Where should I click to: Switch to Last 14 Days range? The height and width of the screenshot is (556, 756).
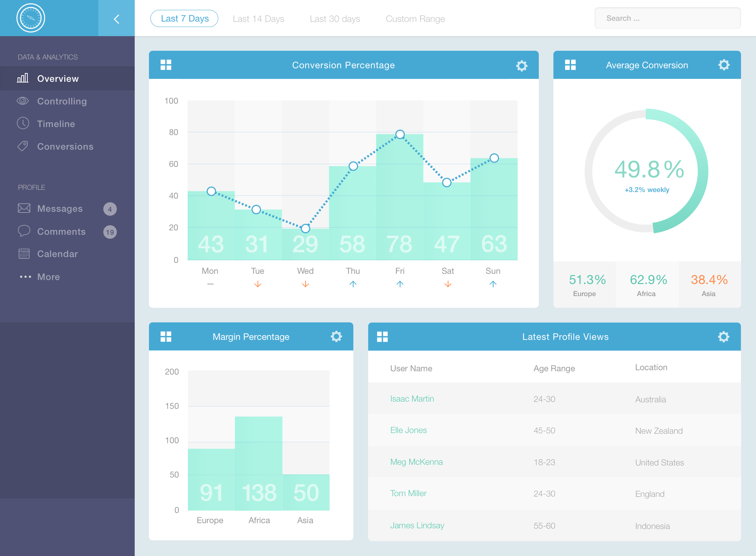pos(258,19)
